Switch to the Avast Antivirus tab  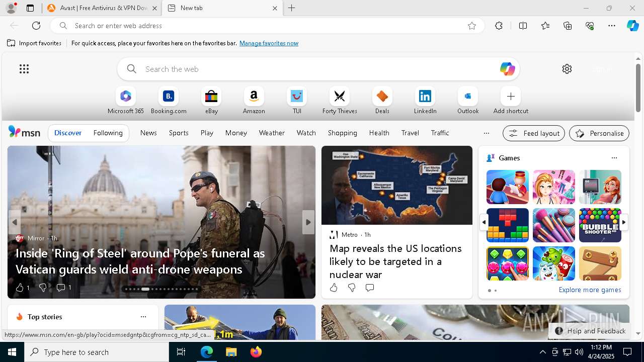click(101, 8)
